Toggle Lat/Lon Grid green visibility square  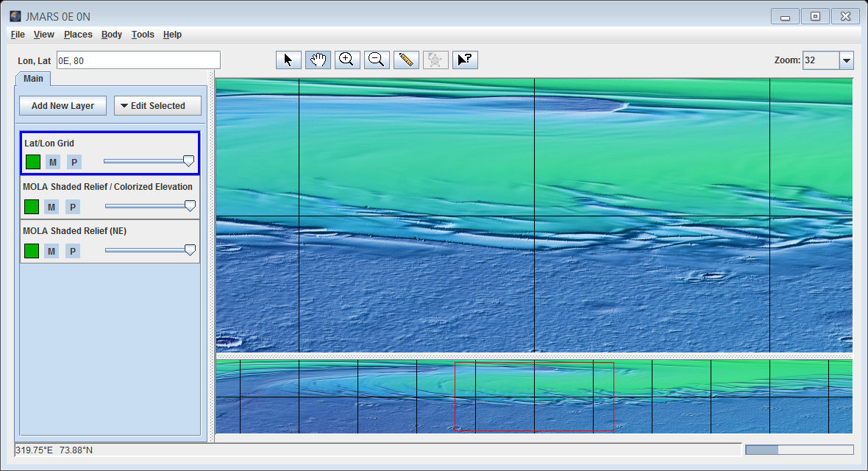(33, 162)
